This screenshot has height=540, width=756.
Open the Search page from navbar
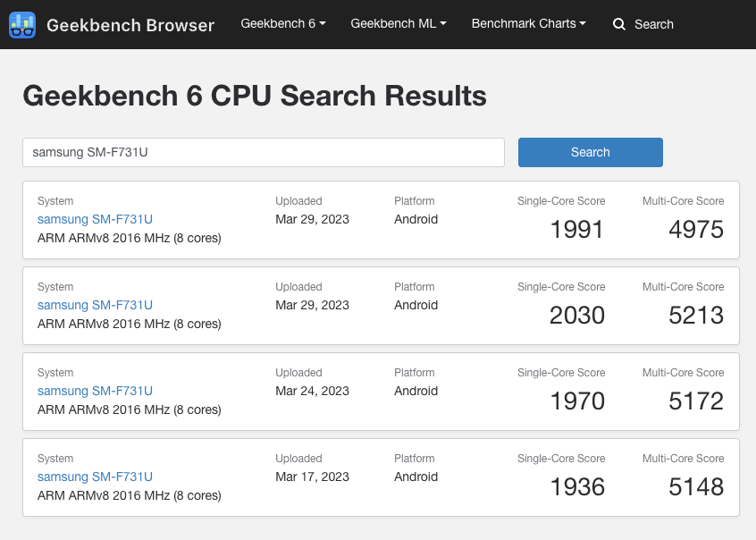click(x=653, y=24)
